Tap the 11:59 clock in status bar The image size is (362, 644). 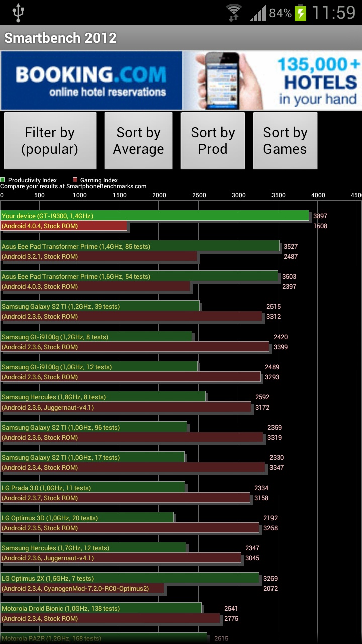333,13
